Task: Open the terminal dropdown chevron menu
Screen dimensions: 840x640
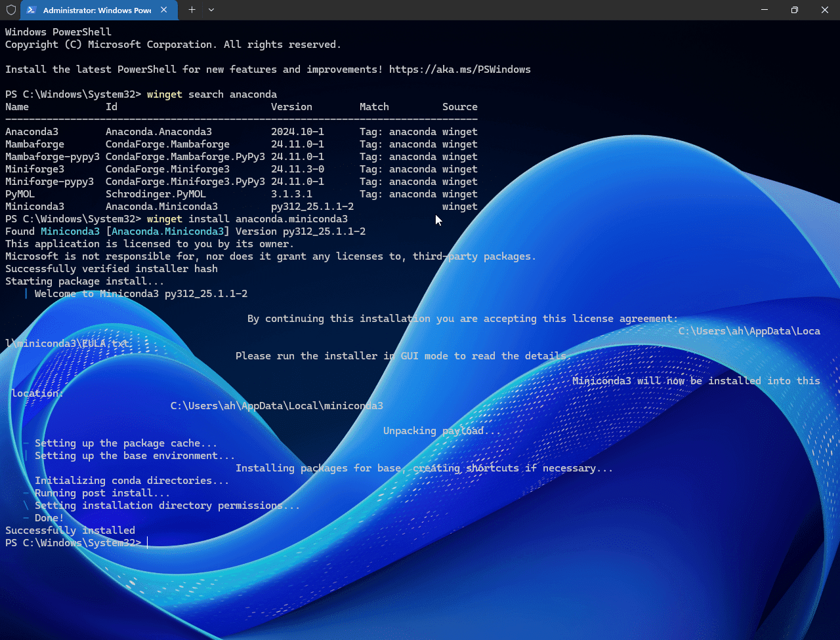Action: (x=210, y=10)
